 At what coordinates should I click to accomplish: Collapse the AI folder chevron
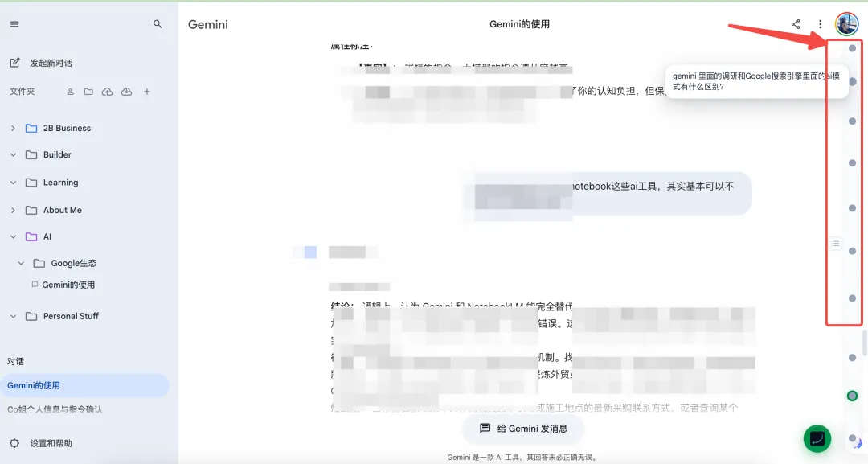coord(14,237)
